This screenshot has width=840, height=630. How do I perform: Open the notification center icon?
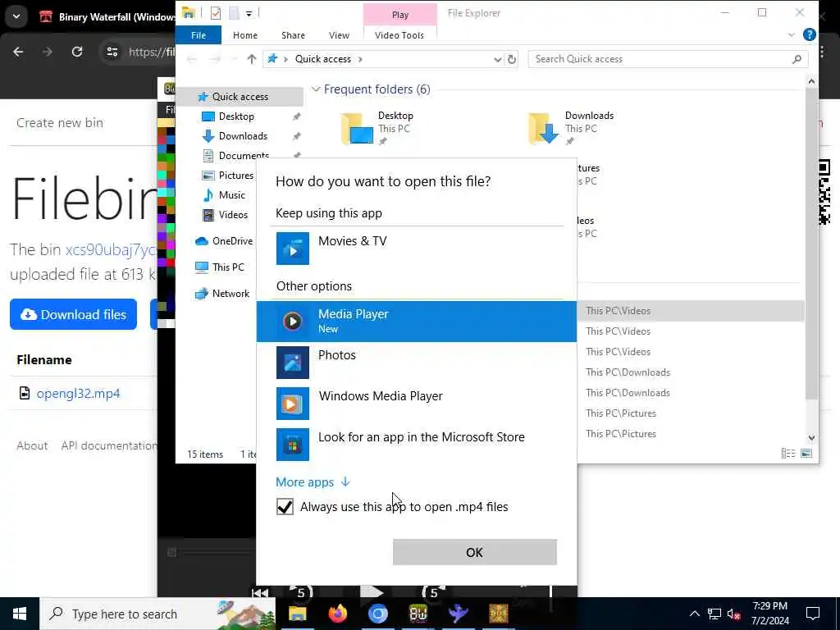coord(813,614)
